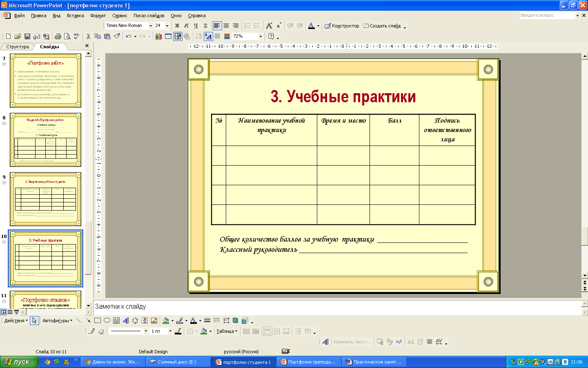The width and height of the screenshot is (588, 368).
Task: Activate the Format Painter brush
Action: (x=117, y=36)
